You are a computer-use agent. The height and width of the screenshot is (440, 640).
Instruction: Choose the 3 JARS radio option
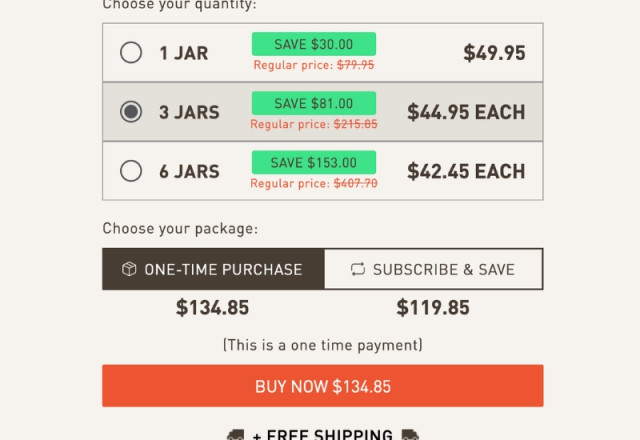tap(131, 112)
